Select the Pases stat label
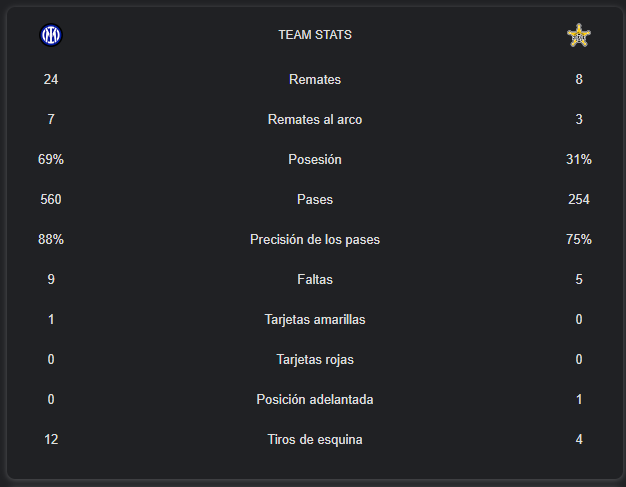The height and width of the screenshot is (487, 626). 315,199
